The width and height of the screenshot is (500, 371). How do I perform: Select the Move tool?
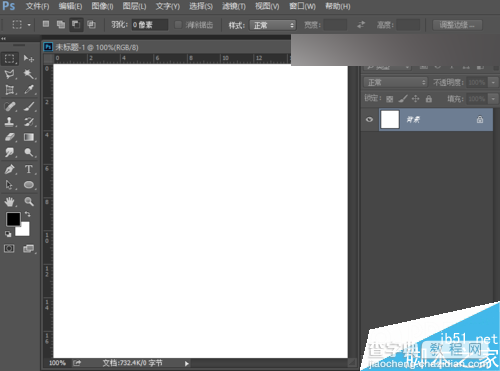pos(29,59)
